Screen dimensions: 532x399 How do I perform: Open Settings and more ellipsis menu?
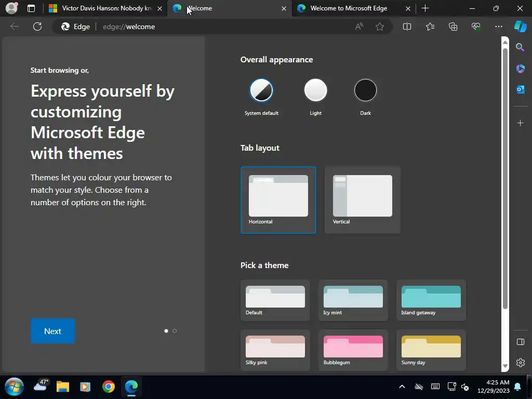(498, 26)
